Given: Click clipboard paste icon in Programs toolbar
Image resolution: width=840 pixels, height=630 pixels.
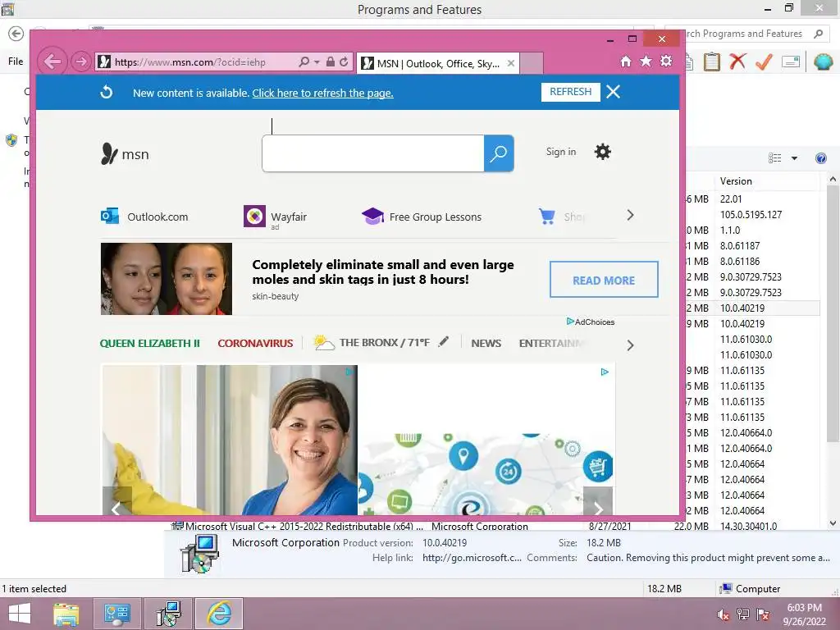Looking at the screenshot, I should click(x=711, y=62).
